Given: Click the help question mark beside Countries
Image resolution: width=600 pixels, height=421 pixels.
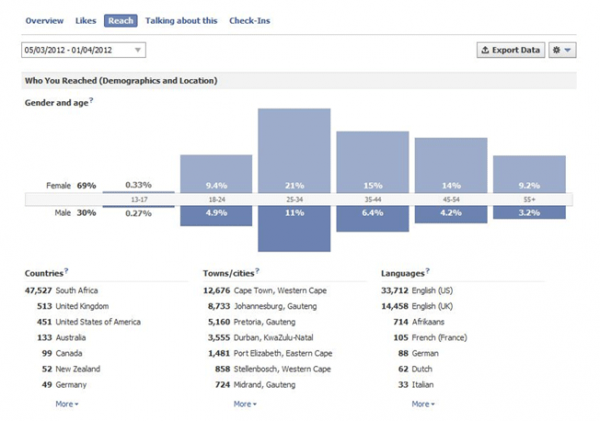Looking at the screenshot, I should pyautogui.click(x=66, y=271).
